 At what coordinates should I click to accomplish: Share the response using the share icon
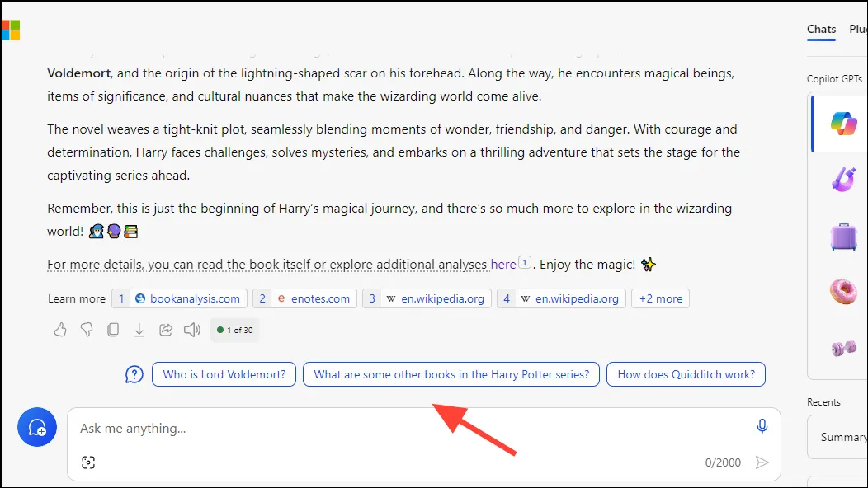166,330
